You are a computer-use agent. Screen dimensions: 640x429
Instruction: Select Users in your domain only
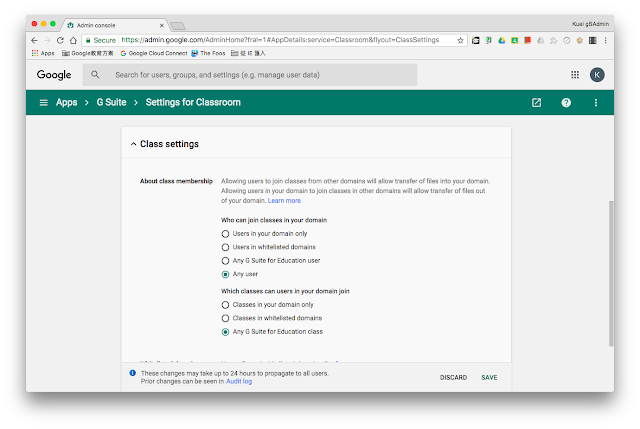pos(225,234)
